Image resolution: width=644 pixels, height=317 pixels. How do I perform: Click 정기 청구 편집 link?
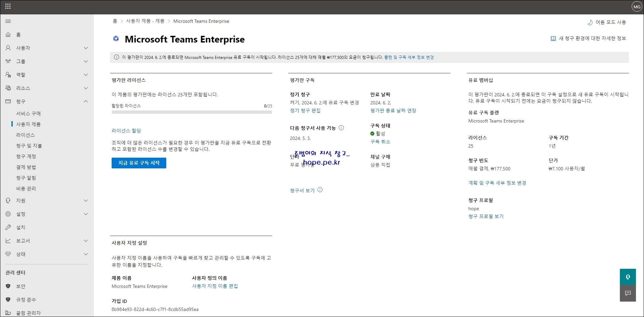pyautogui.click(x=305, y=110)
